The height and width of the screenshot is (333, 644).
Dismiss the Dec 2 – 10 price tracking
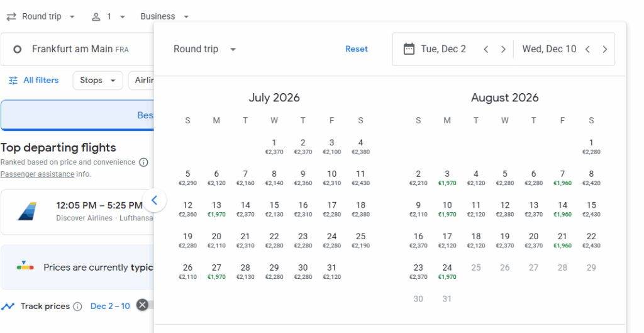[143, 305]
